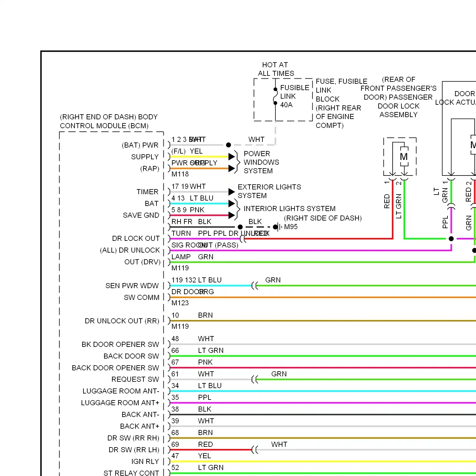Click the BACK DOOR SW label

coord(131,356)
